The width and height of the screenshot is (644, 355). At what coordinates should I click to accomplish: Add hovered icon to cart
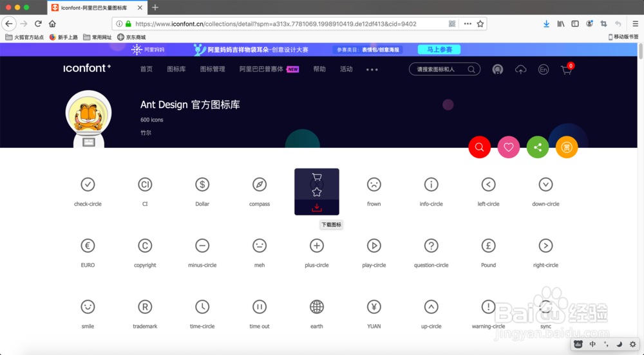(x=317, y=177)
